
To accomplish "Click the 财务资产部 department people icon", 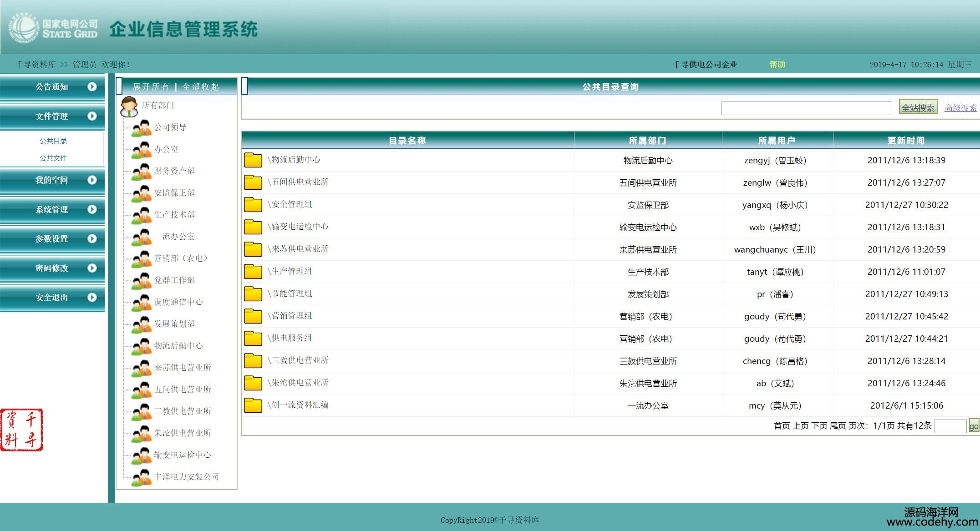I will coord(142,172).
